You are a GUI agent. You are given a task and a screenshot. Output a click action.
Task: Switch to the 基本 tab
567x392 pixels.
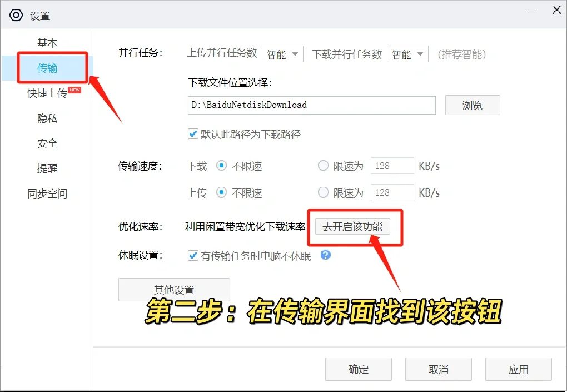click(x=47, y=43)
